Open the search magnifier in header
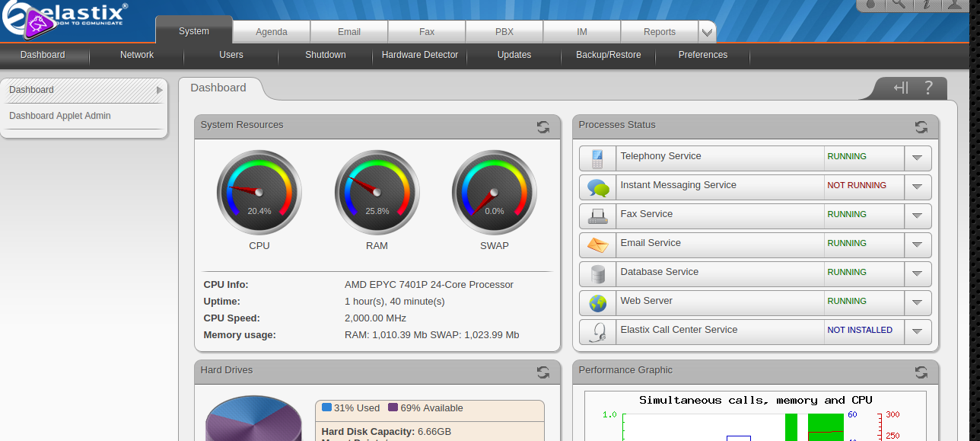 (x=899, y=5)
